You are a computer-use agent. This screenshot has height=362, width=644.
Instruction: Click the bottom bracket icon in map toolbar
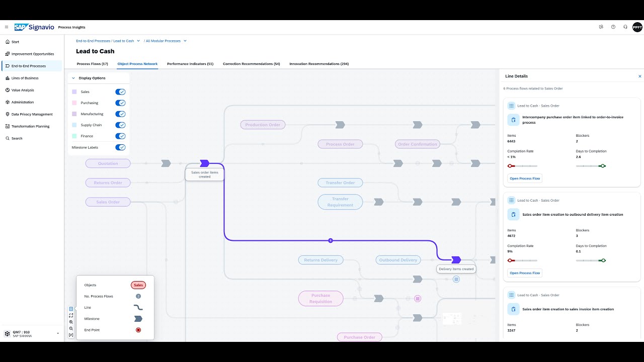pos(71,335)
